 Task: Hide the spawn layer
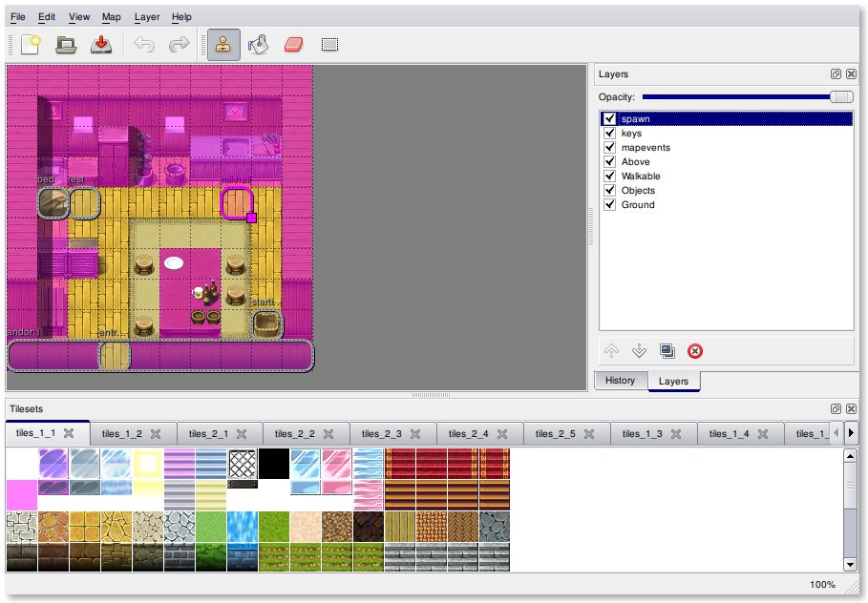[x=609, y=119]
